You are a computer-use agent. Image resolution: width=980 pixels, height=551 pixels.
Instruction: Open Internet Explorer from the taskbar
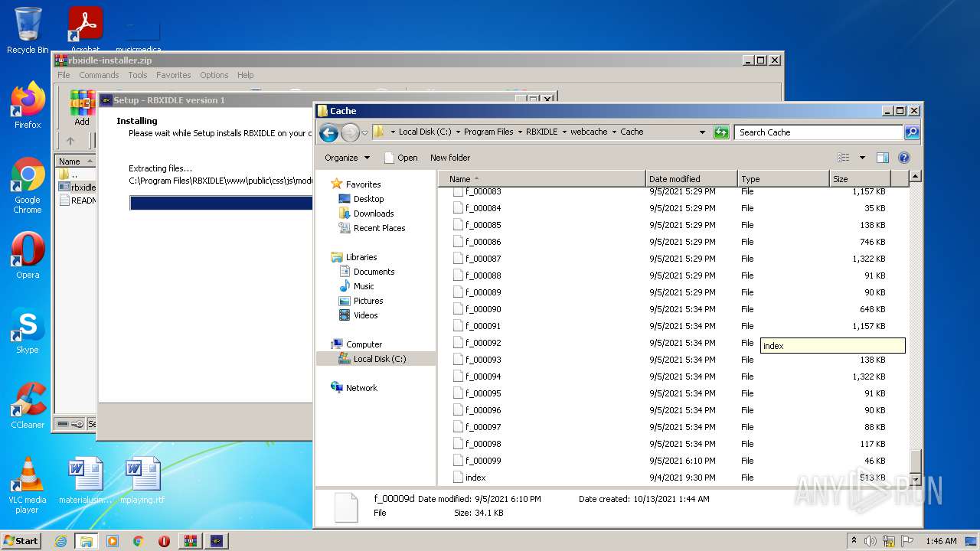tap(60, 541)
